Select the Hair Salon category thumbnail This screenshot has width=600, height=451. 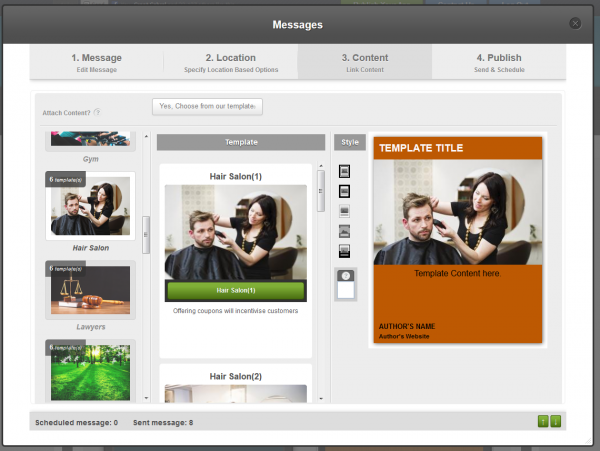(x=90, y=207)
